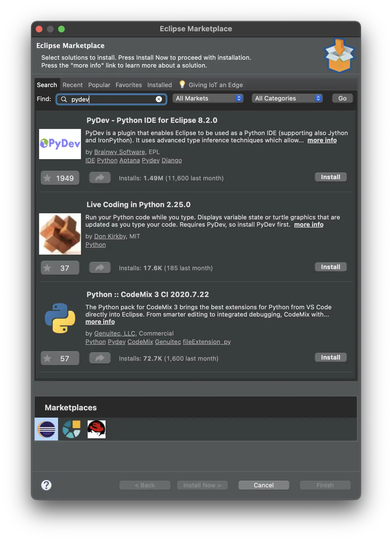Install Python CodeMix 3 CI

(331, 357)
